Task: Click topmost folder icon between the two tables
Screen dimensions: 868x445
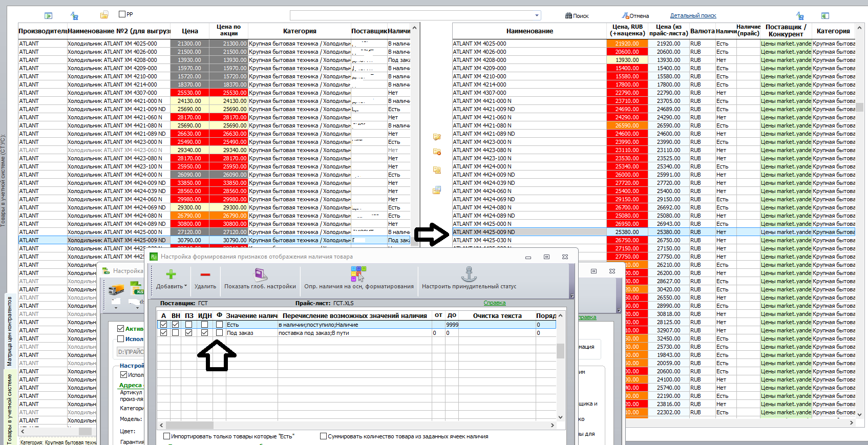Action: [x=437, y=137]
